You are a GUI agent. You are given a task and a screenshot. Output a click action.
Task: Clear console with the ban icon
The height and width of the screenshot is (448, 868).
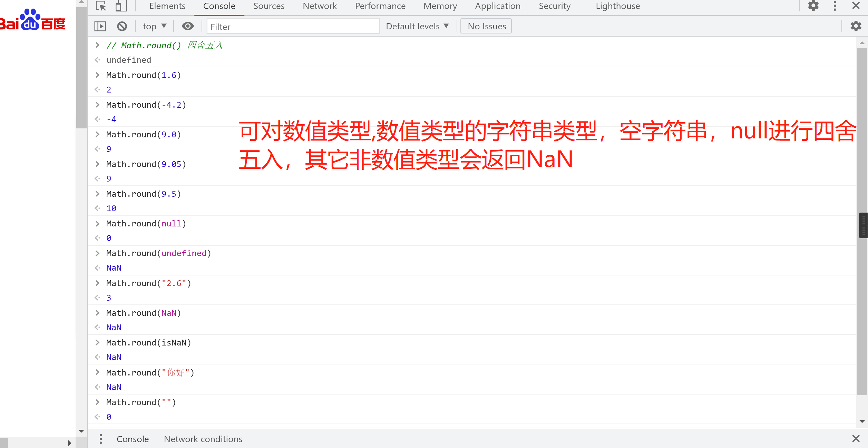click(122, 26)
